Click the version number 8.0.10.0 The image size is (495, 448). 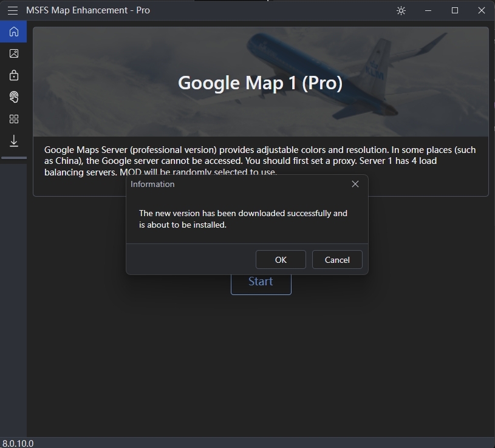(18, 443)
